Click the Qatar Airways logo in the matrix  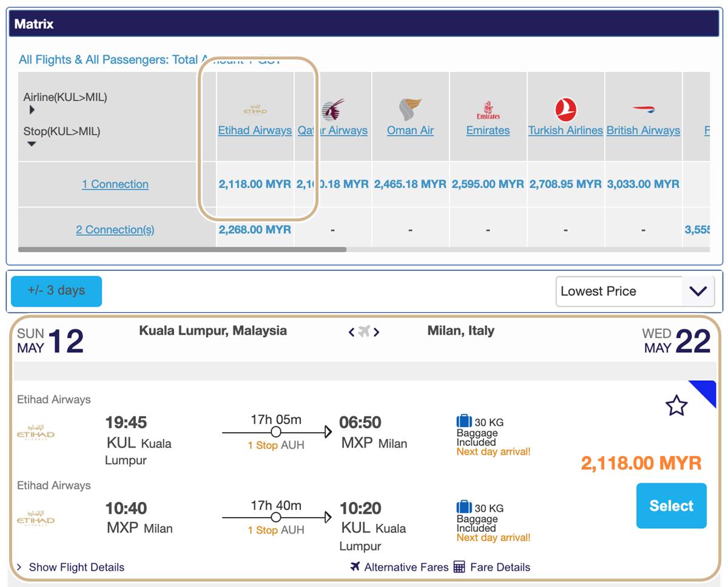tap(333, 110)
